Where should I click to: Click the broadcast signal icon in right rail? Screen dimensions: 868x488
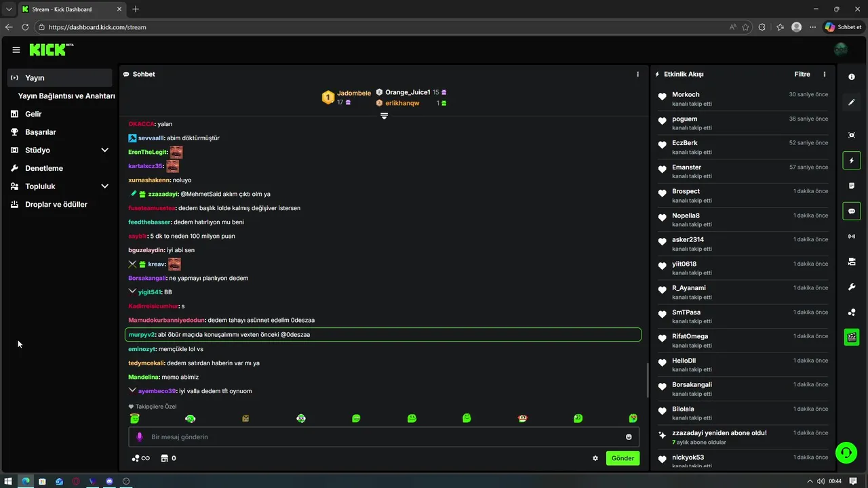click(852, 237)
